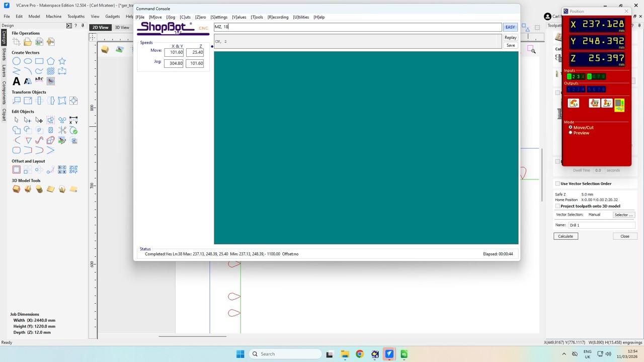Click the Windows taskbar Search box

click(x=285, y=354)
